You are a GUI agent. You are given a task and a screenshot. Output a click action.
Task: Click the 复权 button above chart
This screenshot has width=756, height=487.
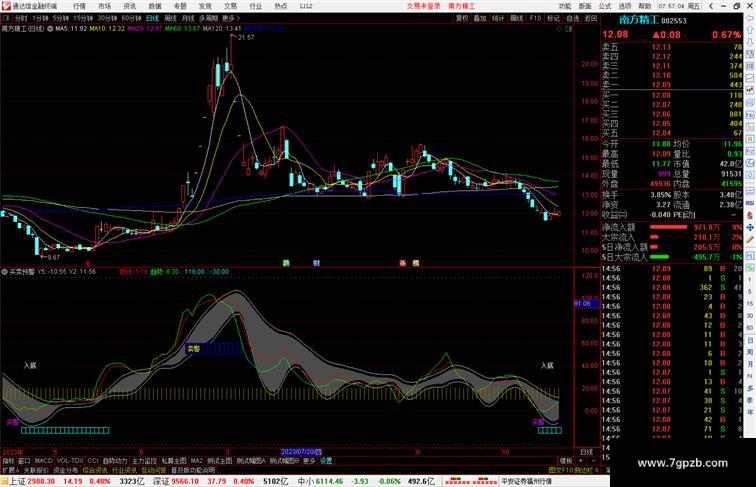pos(462,18)
